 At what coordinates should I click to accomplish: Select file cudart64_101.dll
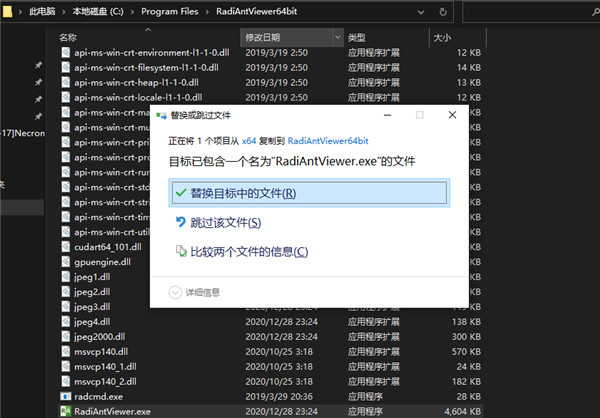point(108,247)
